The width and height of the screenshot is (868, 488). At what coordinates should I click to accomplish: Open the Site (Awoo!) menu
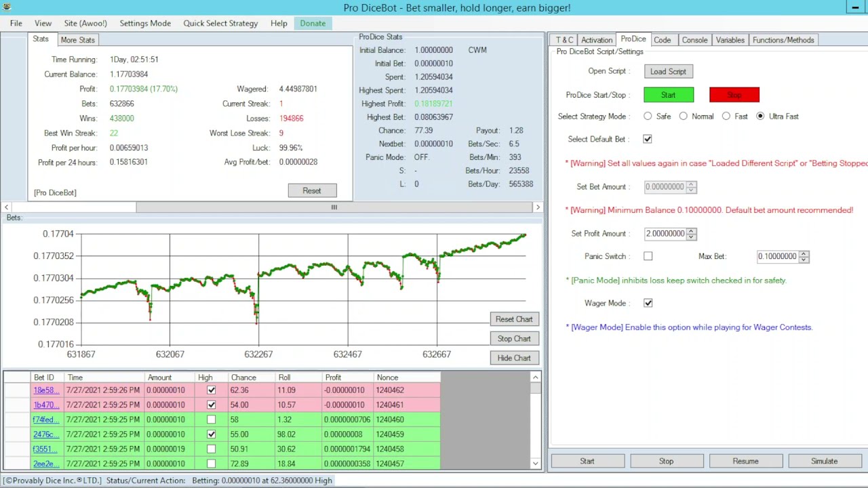(85, 23)
